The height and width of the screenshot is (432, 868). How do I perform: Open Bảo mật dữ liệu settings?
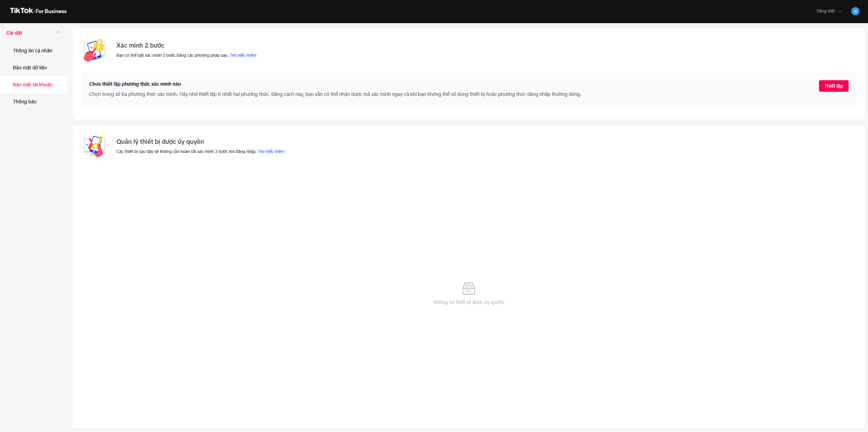click(30, 68)
